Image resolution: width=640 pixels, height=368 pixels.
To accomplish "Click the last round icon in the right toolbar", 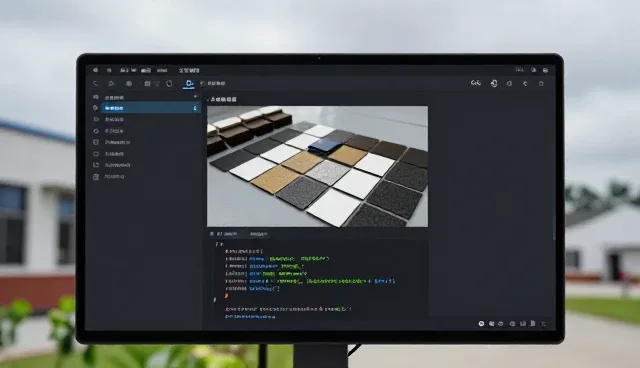I will 541,84.
